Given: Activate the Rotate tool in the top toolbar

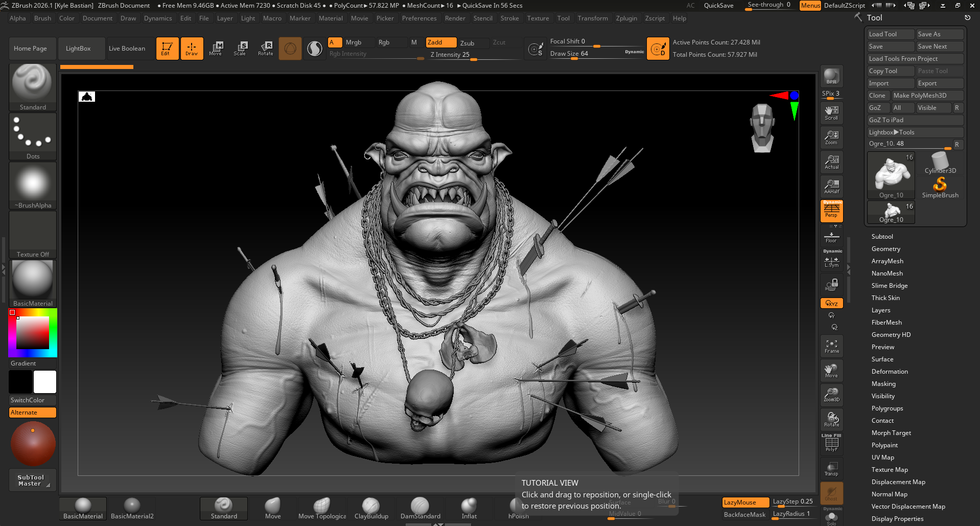Looking at the screenshot, I should coord(265,48).
